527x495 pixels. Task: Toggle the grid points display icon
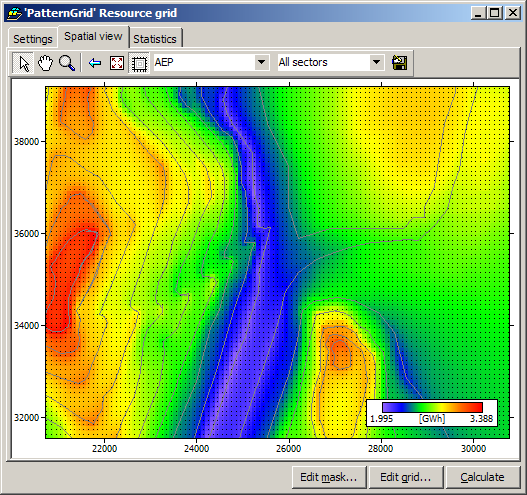139,63
